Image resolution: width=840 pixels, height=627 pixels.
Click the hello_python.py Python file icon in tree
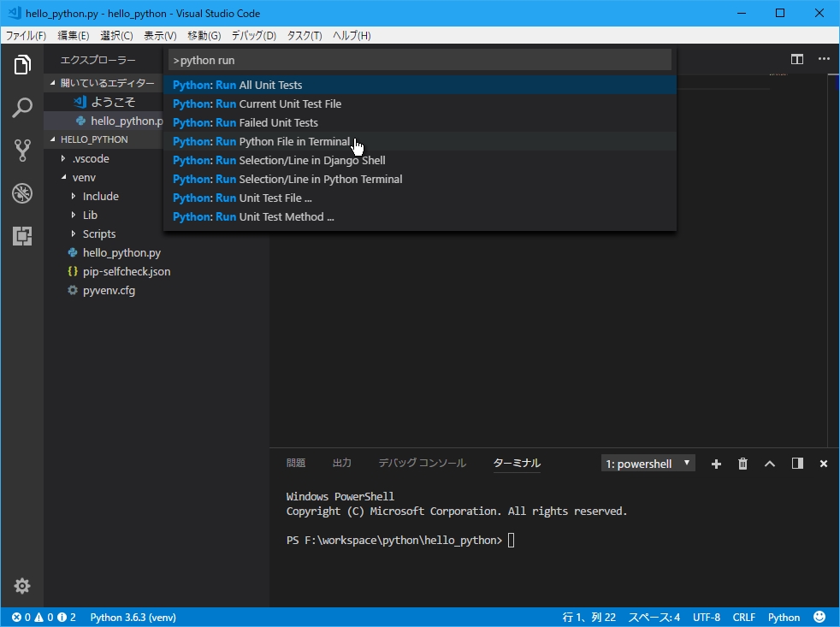coord(73,252)
